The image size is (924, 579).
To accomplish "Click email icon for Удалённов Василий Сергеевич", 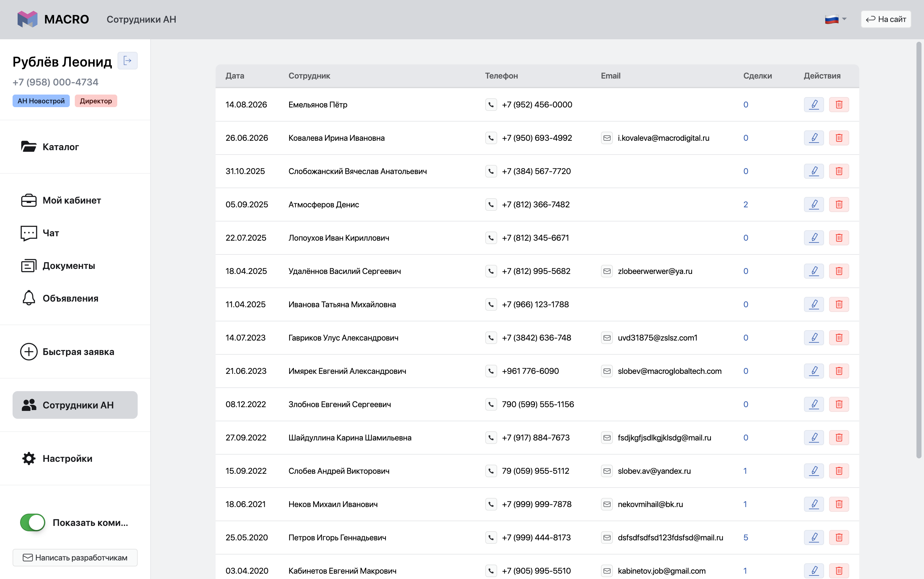I will click(607, 271).
